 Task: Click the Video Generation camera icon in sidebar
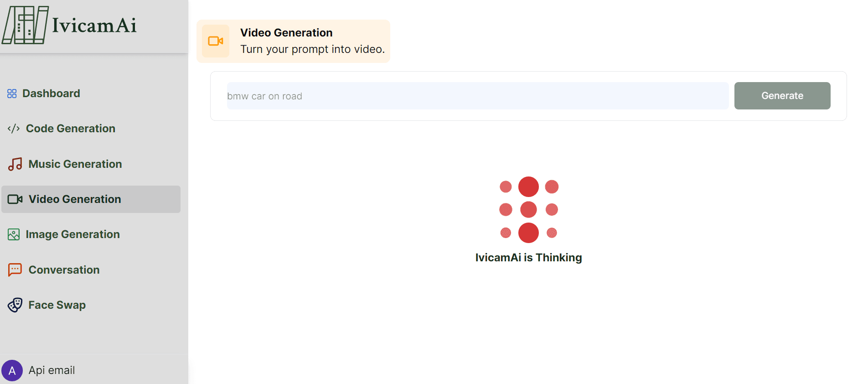tap(15, 199)
